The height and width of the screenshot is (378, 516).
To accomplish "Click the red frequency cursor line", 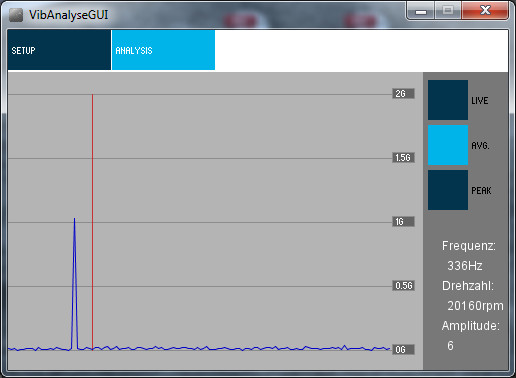I will 92,222.
